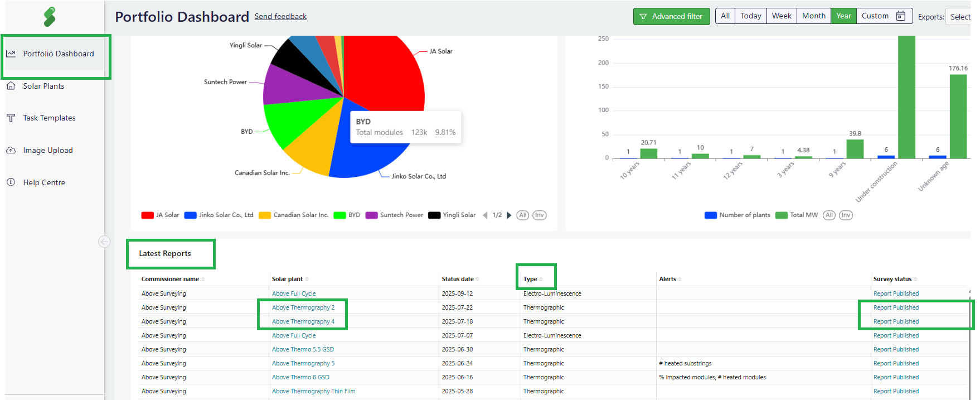Click the Help Centre info icon
This screenshot has width=980, height=400.
click(11, 182)
